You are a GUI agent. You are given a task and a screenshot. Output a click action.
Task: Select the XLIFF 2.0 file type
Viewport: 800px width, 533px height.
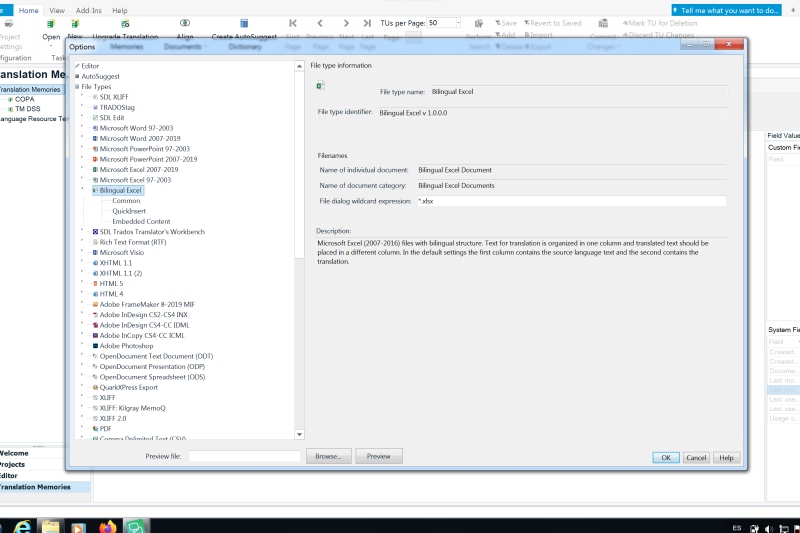coord(113,418)
